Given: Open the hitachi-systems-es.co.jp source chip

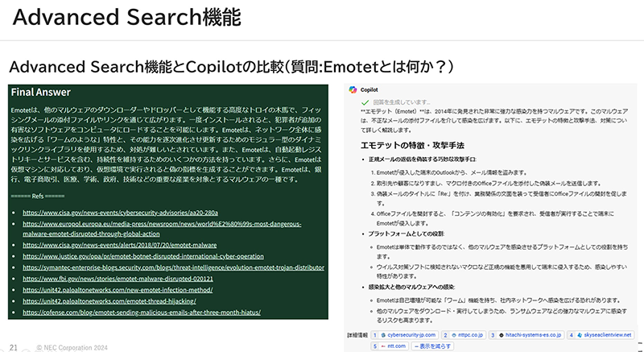Looking at the screenshot, I should coord(526,335).
